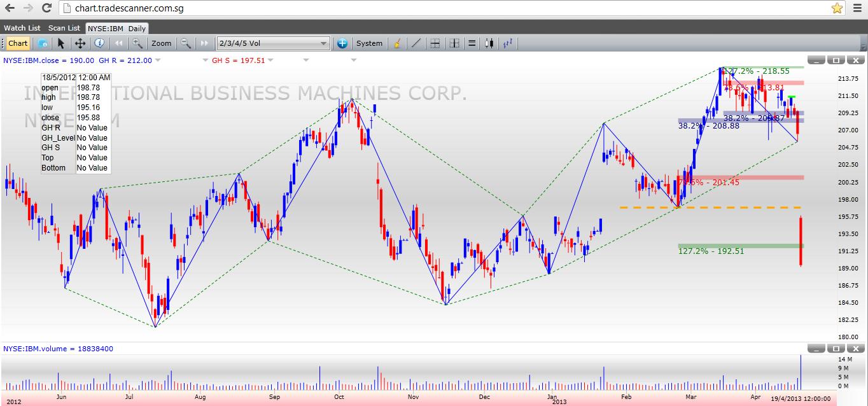Click the Mar label on time axis
Image resolution: width=868 pixels, height=406 pixels.
[692, 397]
